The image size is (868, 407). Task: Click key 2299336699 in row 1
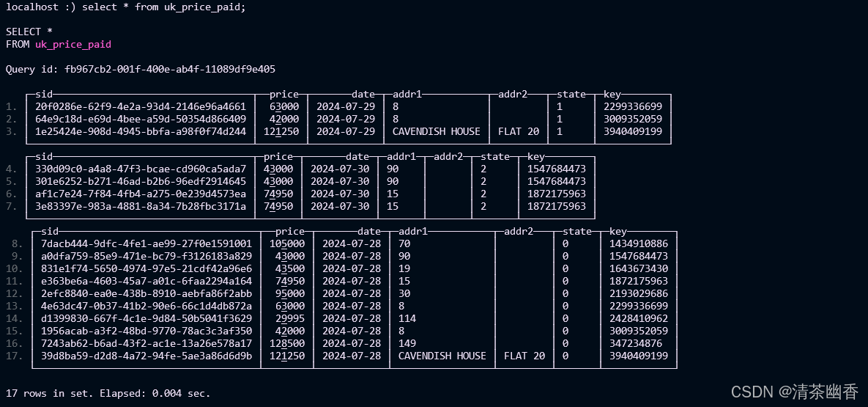[633, 106]
